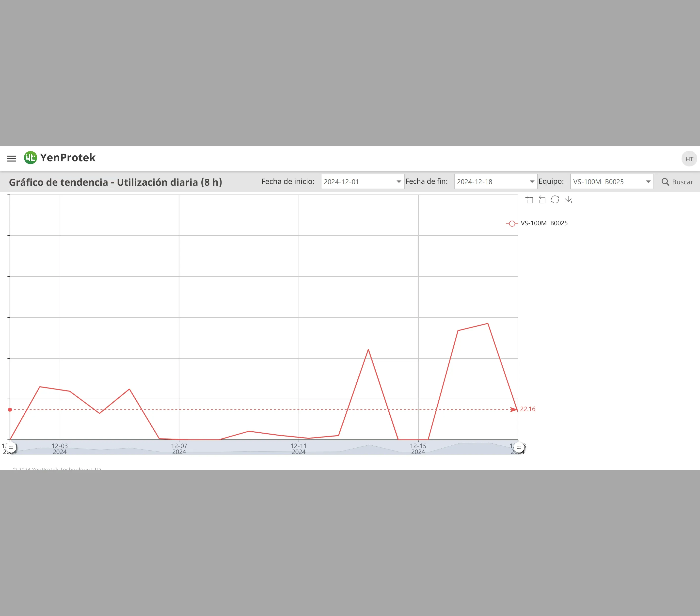700x616 pixels.
Task: Expand the Fecha de fin date dropdown
Action: coord(495,182)
